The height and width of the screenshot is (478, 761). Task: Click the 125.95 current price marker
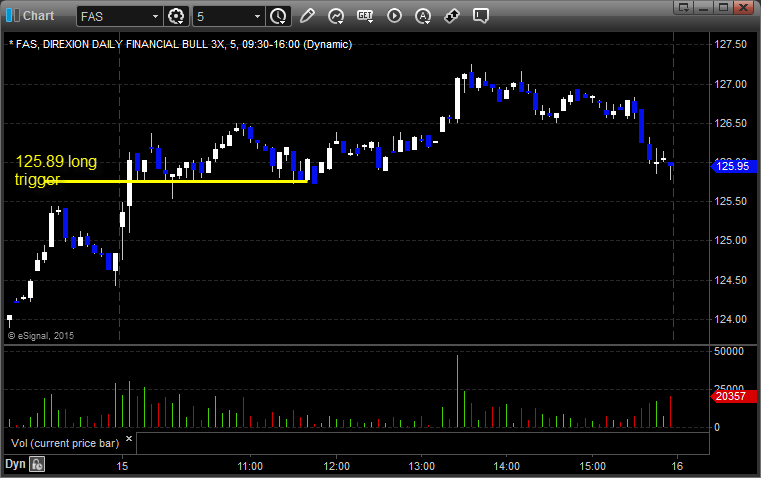point(733,166)
